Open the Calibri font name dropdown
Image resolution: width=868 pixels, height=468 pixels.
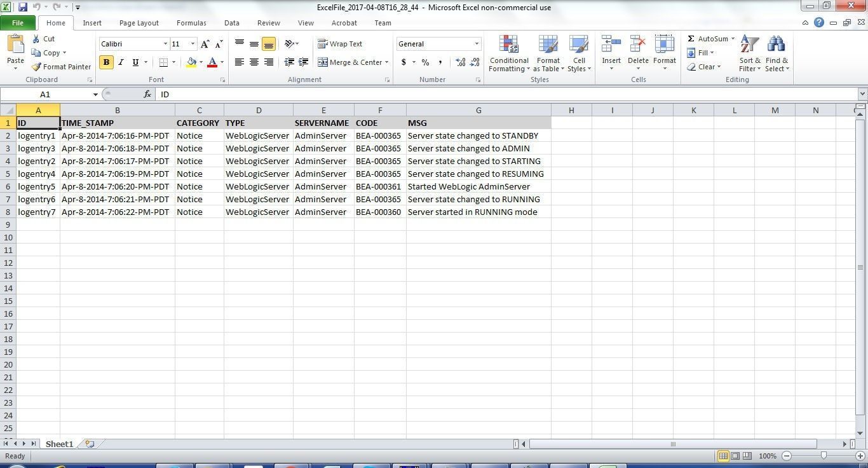coord(165,44)
